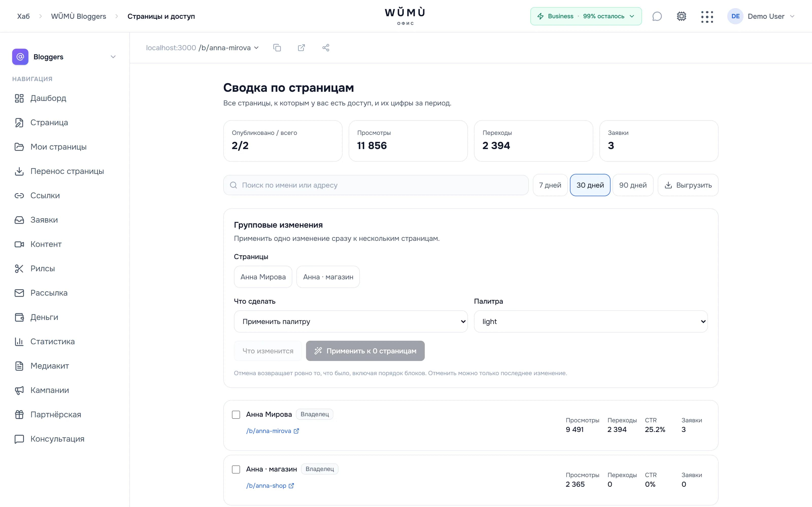Click the purple Bloggers @ icon
Screen dimensions: 812x507
tap(20, 57)
